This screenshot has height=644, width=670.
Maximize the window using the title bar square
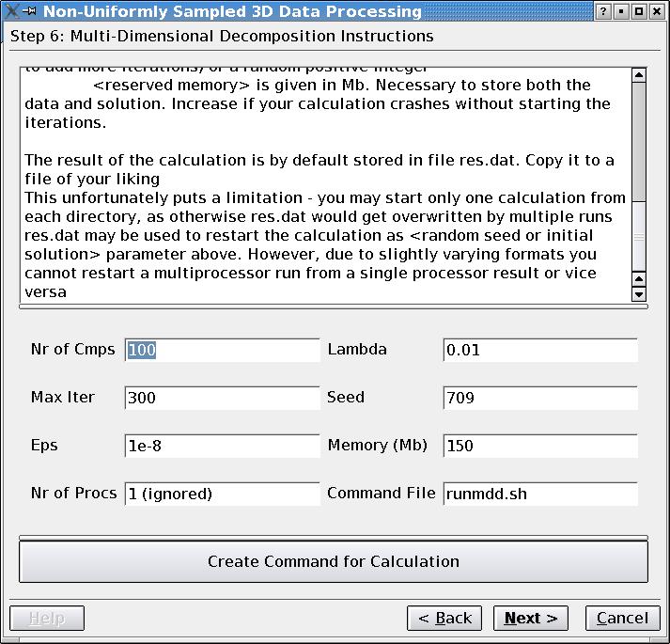(639, 12)
